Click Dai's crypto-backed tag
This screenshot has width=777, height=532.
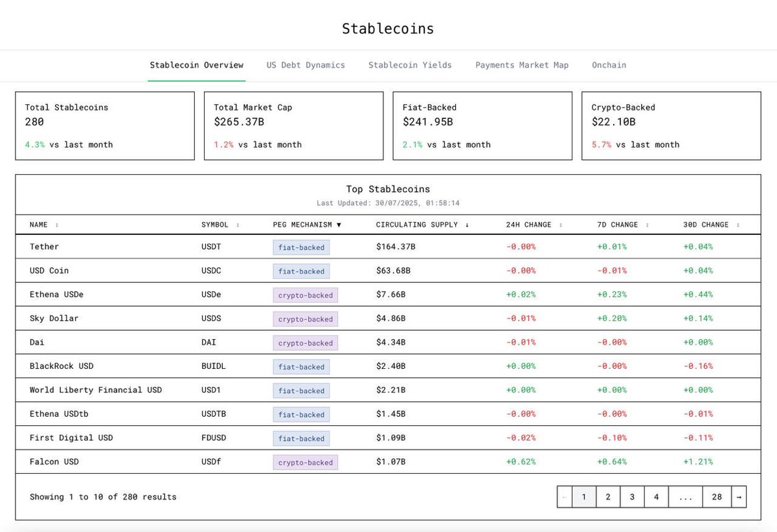tap(306, 343)
